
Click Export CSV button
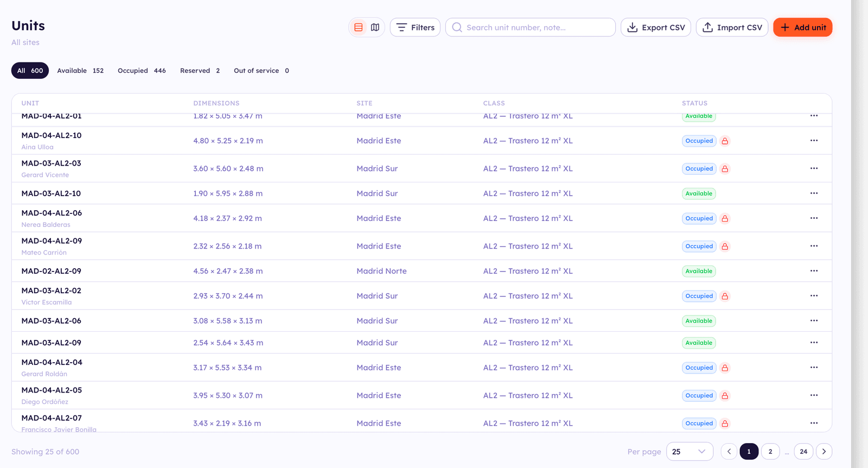point(655,27)
